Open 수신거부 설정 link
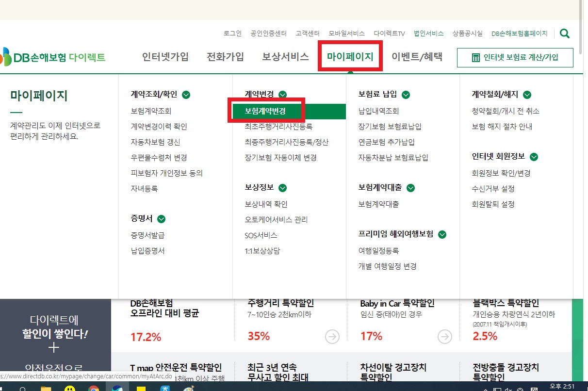This screenshot has width=588, height=391. point(493,189)
